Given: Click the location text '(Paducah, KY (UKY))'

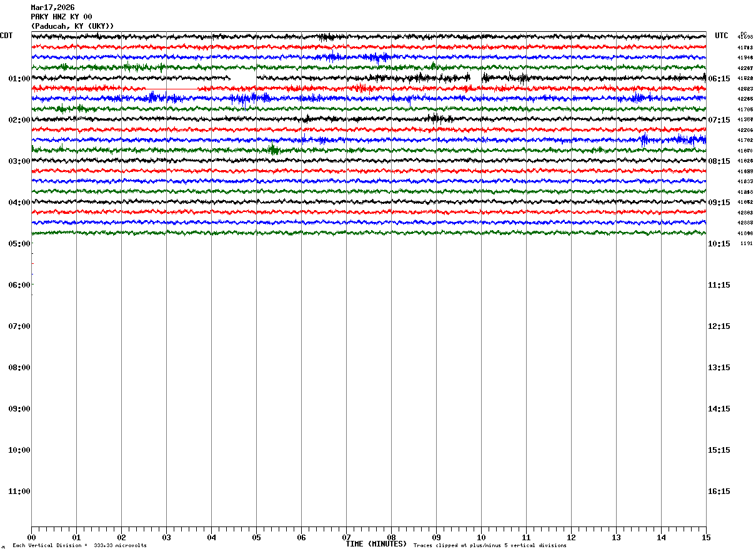Looking at the screenshot, I should (72, 26).
